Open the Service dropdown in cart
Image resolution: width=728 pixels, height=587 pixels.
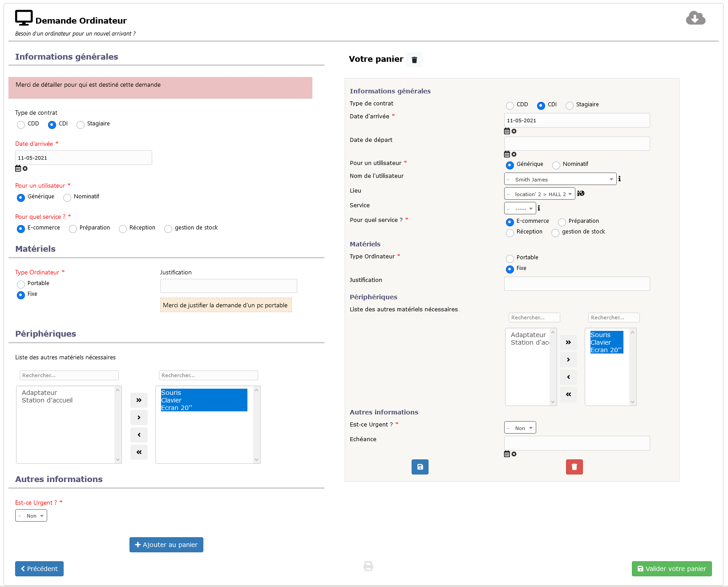520,209
